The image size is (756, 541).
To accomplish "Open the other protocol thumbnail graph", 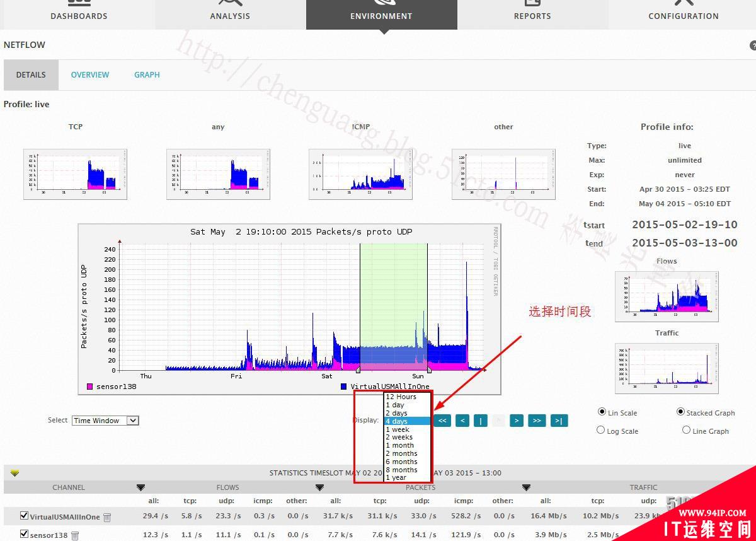I will [x=503, y=174].
